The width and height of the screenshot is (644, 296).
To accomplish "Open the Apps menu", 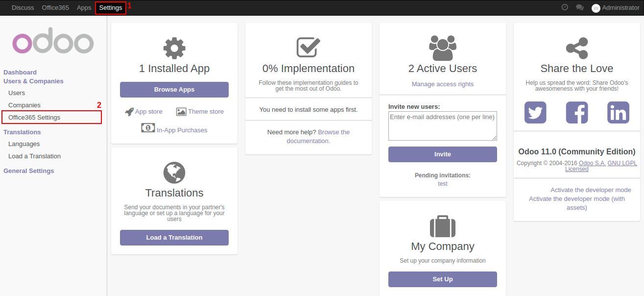I will pyautogui.click(x=84, y=8).
